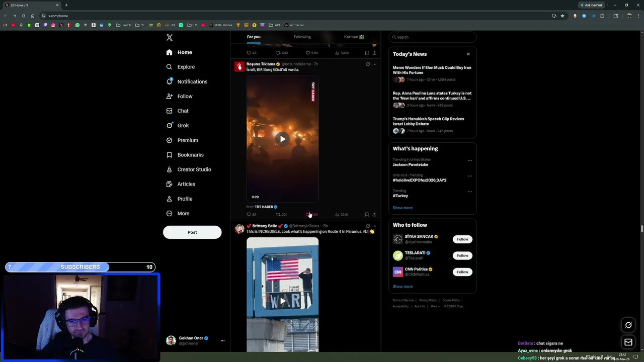
Task: Click the Ask Gemini button in Chrome
Action: click(x=591, y=5)
